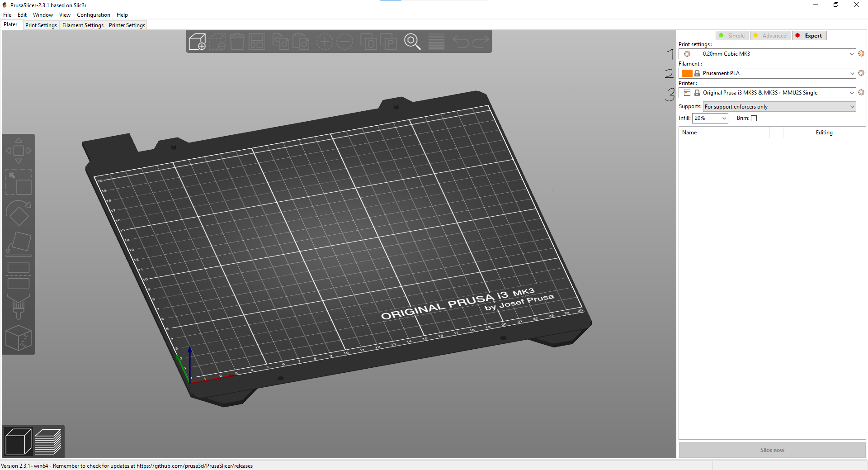Open the Prusament PLA filament dropdown
This screenshot has width=868, height=470.
[767, 73]
